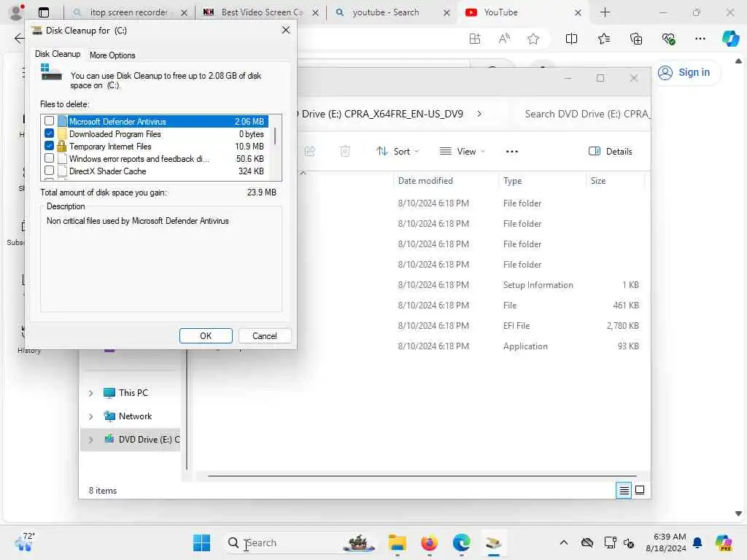Select the Temporary Internet Files row text
Image resolution: width=747 pixels, height=560 pixels.
tap(110, 146)
